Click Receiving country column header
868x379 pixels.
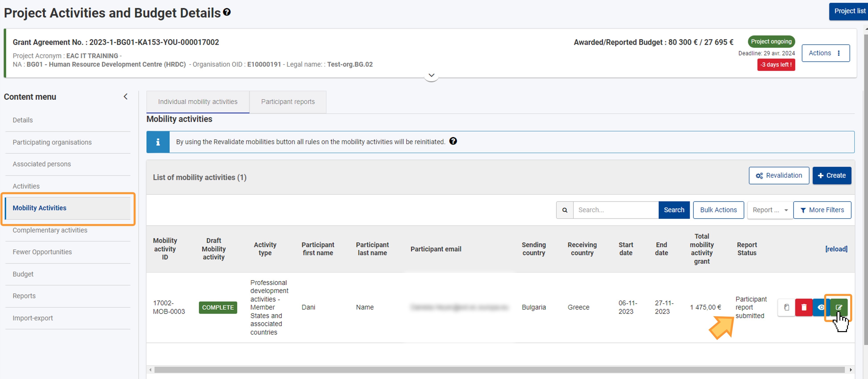pos(582,249)
